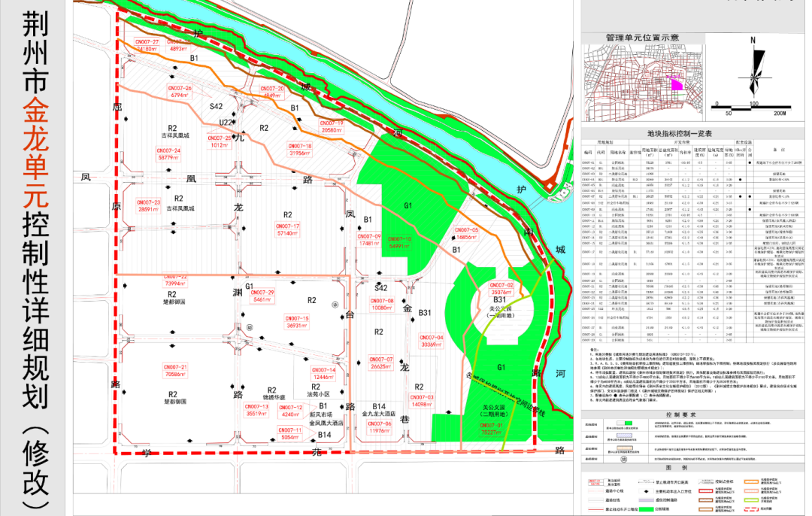This screenshot has width=812, height=516.
Task: Select parcel label CN007-01 75227㎡
Action: [x=492, y=429]
